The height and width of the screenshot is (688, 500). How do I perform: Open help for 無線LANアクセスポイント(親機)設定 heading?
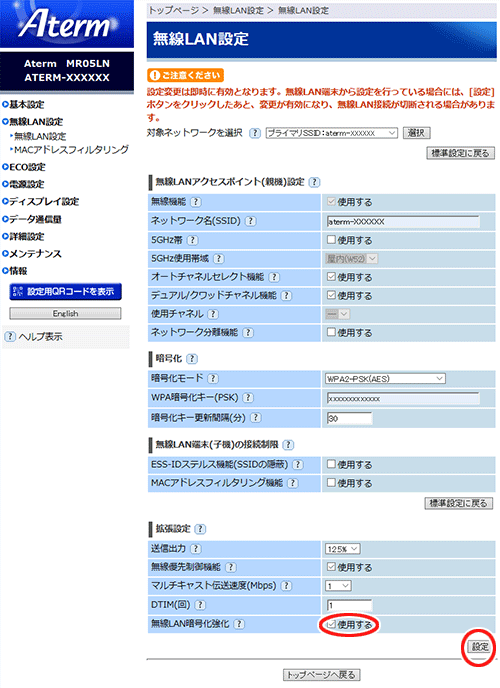[314, 182]
